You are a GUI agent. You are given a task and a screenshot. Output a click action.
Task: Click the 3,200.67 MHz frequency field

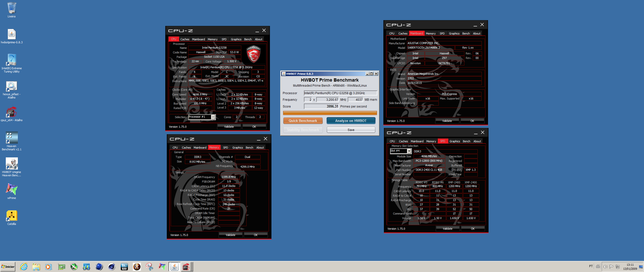click(x=328, y=100)
